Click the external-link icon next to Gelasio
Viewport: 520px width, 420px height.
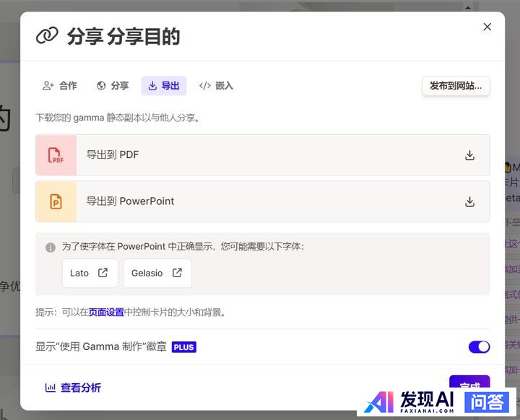coord(177,273)
